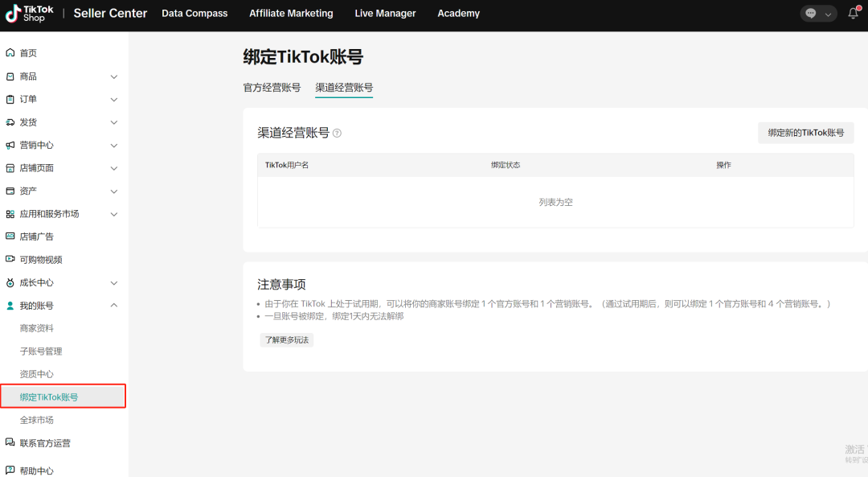Open dropdown arrow next to chat icon
Screen dimensions: 868x477
(829, 14)
